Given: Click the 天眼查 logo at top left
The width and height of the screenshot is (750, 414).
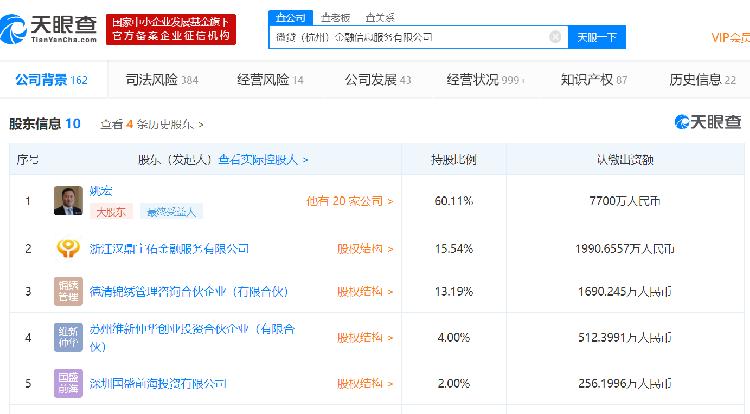Looking at the screenshot, I should [x=50, y=27].
